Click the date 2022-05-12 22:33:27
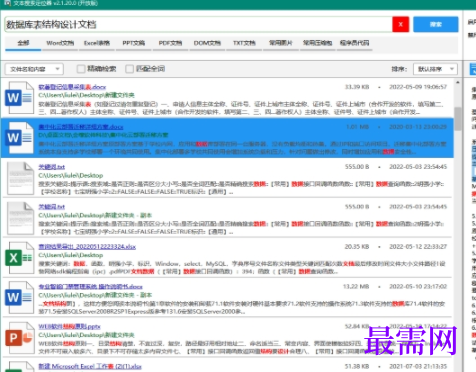The width and height of the screenshot is (476, 372). click(x=418, y=247)
